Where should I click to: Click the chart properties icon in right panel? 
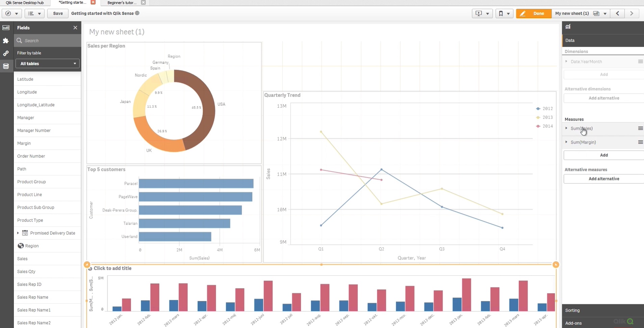(x=568, y=27)
